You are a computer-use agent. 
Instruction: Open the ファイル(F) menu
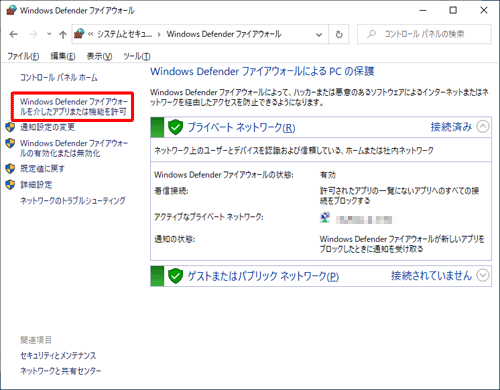(23, 56)
